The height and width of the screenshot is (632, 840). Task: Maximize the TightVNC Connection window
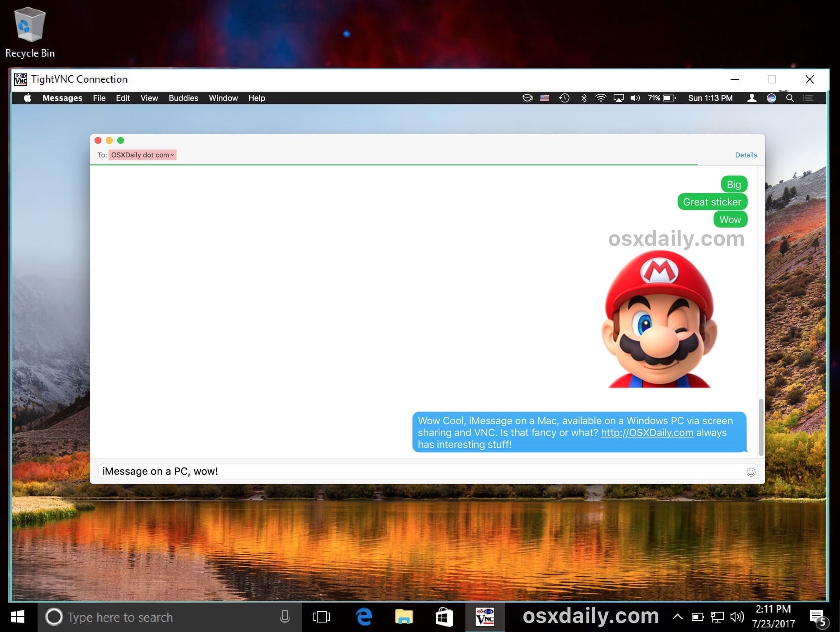771,79
